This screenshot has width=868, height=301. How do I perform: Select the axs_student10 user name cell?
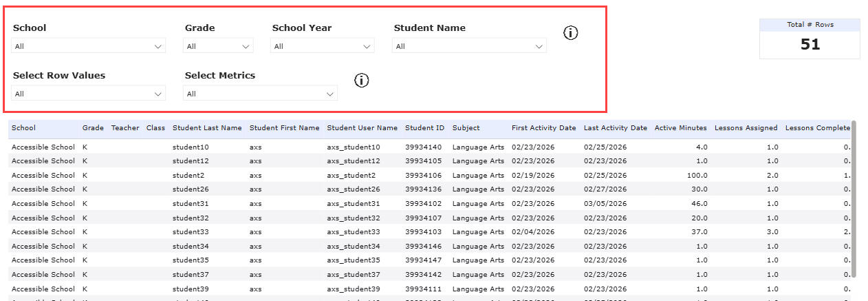(353, 147)
